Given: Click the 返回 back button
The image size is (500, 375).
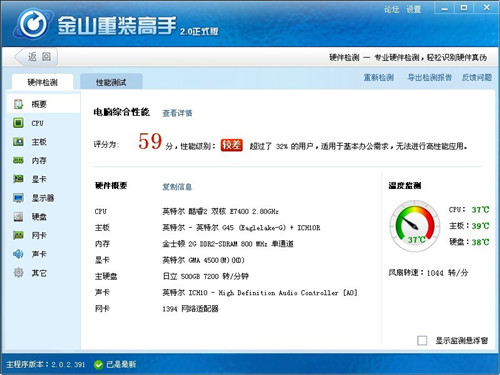Looking at the screenshot, I should [36, 57].
